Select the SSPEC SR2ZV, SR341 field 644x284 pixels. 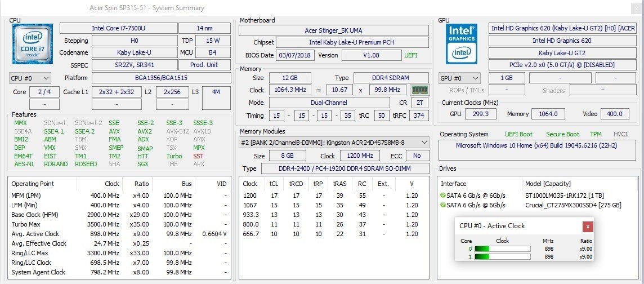135,65
